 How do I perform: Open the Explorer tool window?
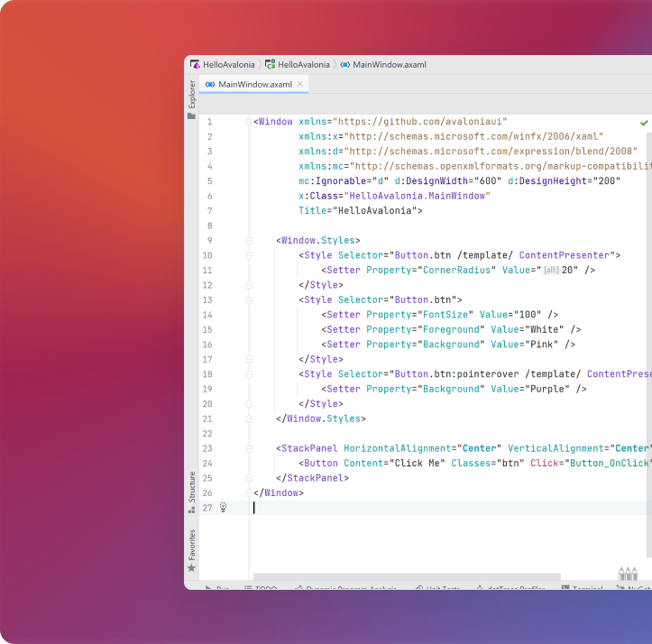(191, 99)
